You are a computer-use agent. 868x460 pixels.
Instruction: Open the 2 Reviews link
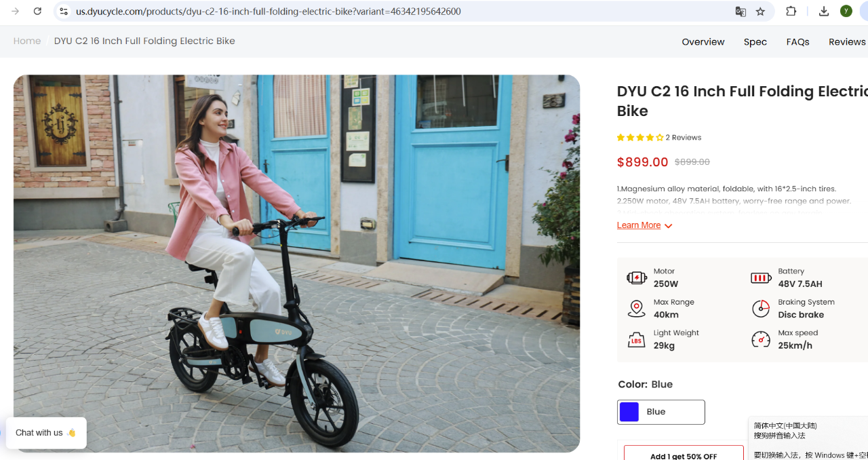click(x=684, y=138)
